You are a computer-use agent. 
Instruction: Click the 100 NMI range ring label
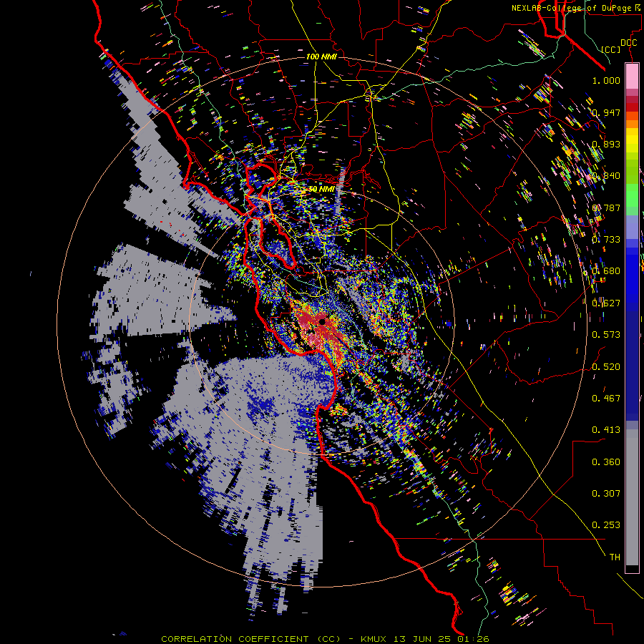coord(321,57)
